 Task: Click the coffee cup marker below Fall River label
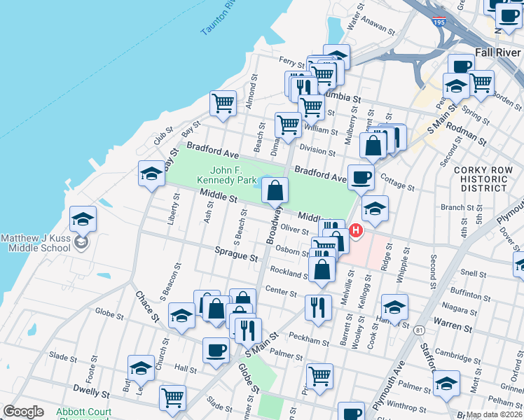[x=461, y=66]
